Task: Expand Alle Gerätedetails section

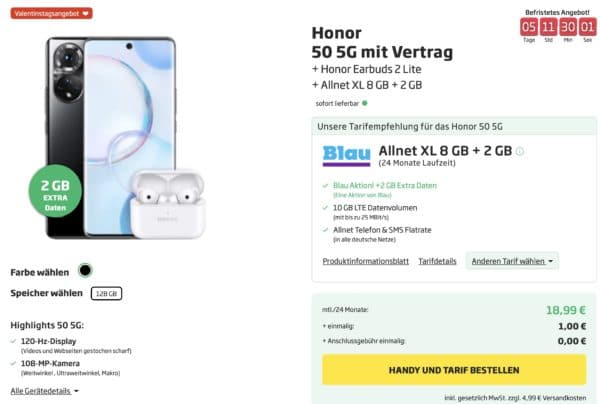Action: pyautogui.click(x=44, y=391)
